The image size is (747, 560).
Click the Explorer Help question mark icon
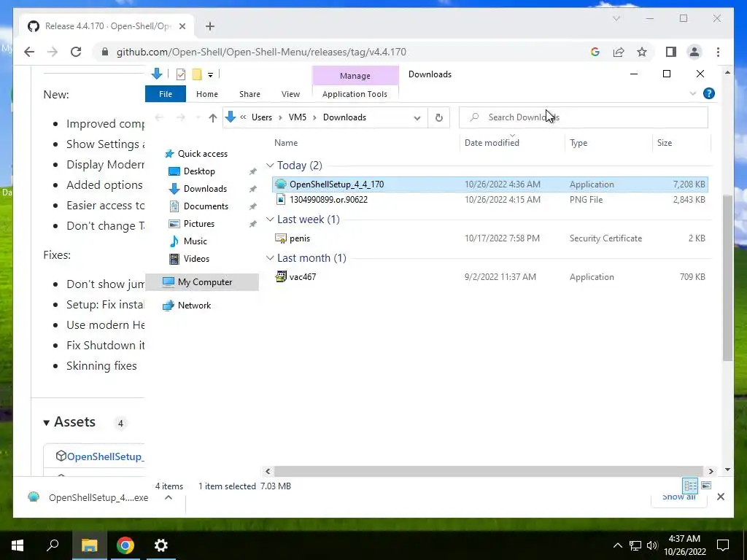coord(709,93)
